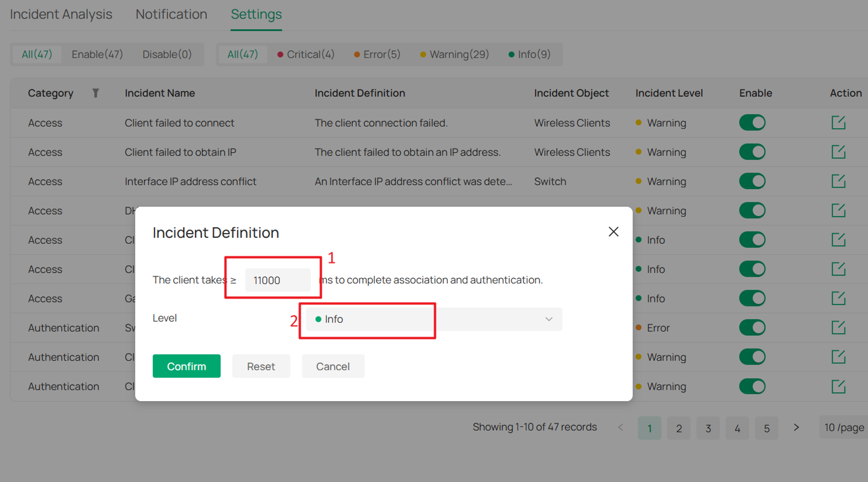
Task: Open edit icon in fourth Access Warning row
Action: coord(838,210)
